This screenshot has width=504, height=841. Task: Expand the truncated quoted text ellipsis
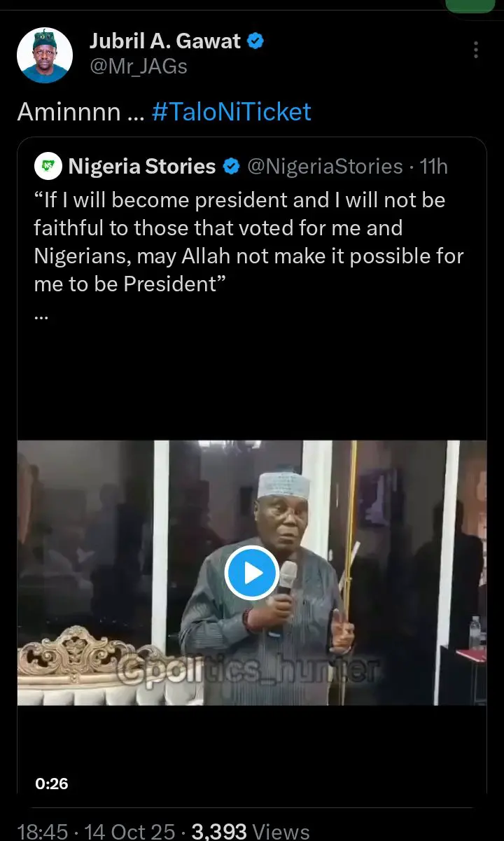click(x=41, y=314)
